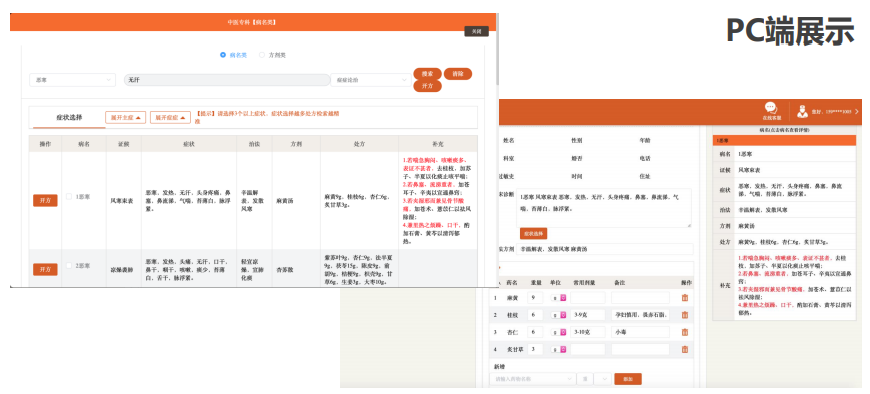Click the doctor avatar icon in header
This screenshot has width=870, height=394.
(x=802, y=111)
